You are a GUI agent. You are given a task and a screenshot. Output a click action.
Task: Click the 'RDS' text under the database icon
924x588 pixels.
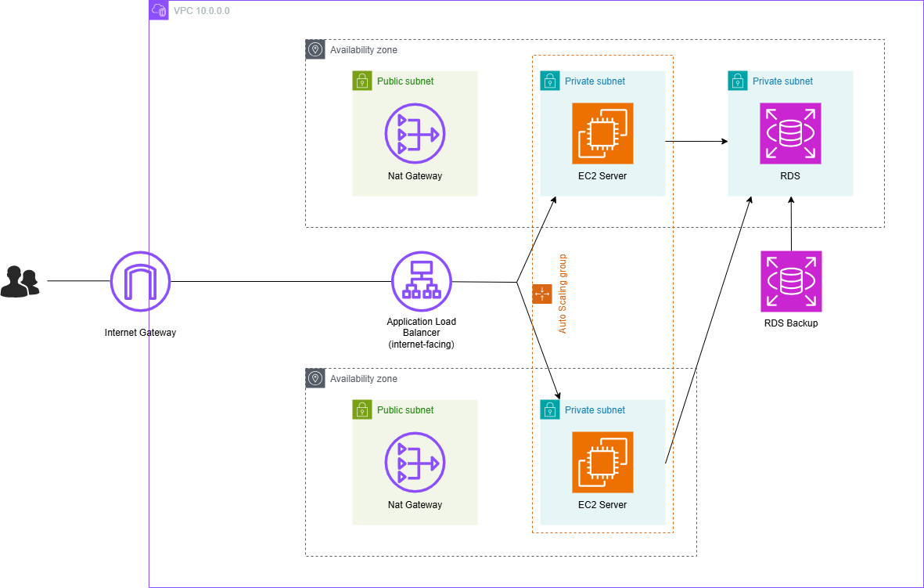[x=790, y=175]
